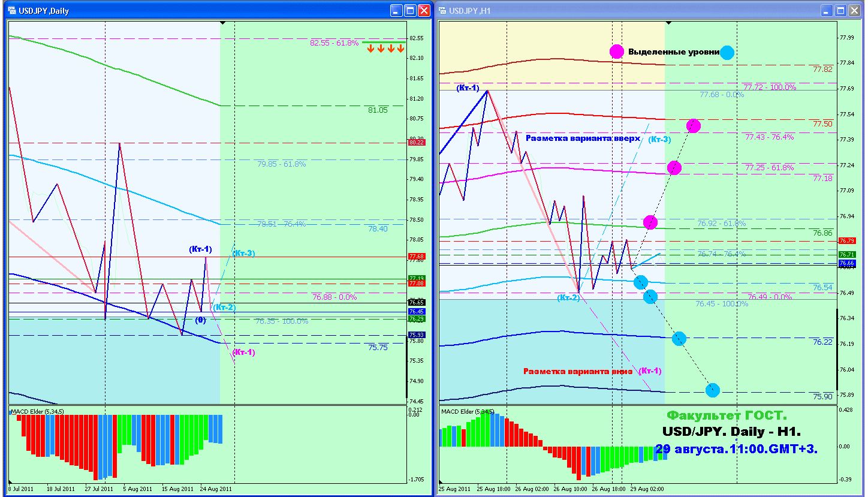
Task: Click the '78.51 - 76.4%' Fibonacci label
Action: 282,224
